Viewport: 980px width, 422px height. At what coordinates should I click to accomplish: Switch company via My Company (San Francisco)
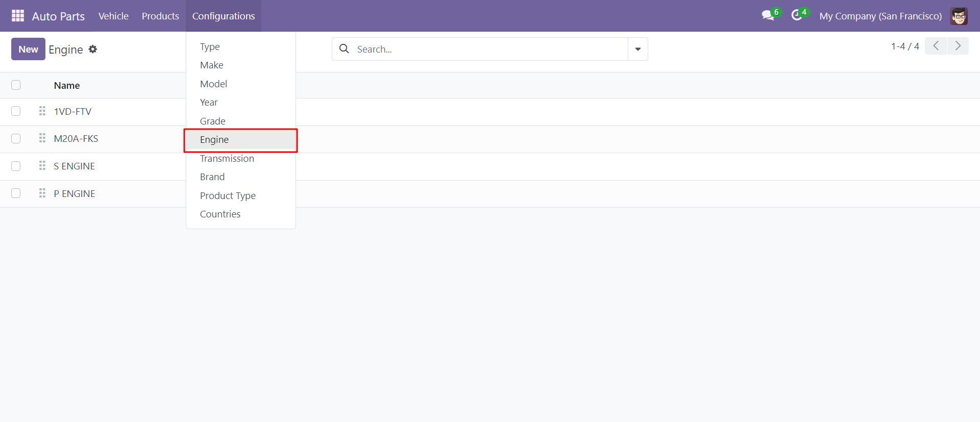pos(880,16)
